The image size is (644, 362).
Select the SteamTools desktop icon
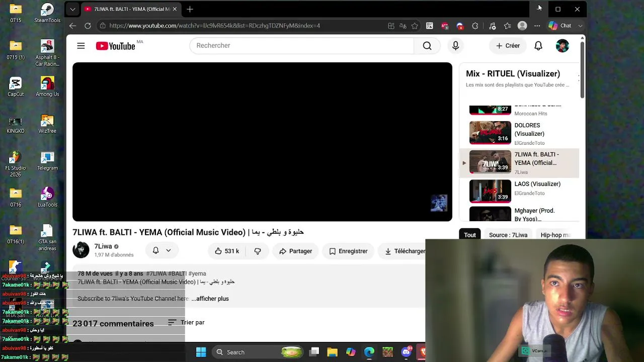click(x=47, y=13)
